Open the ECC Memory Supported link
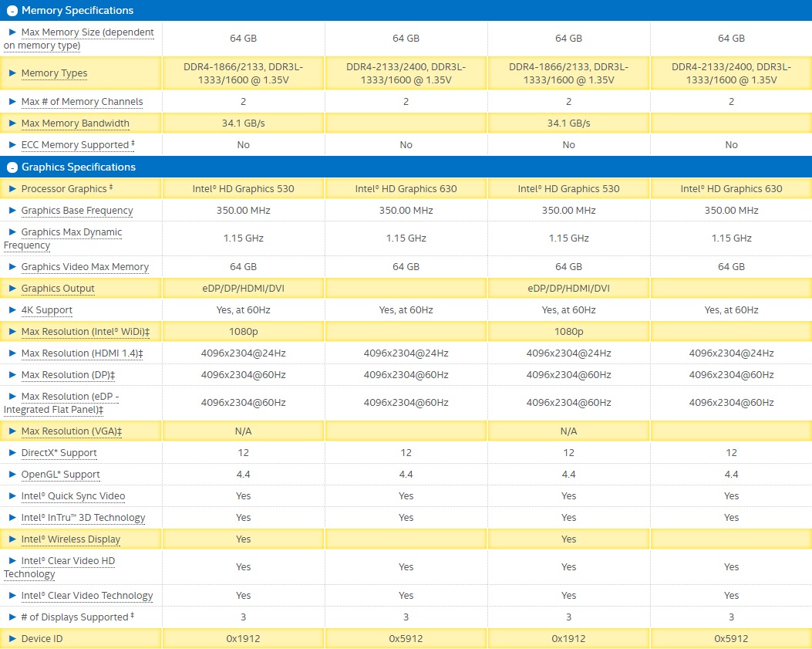Viewport: 812px width, 649px height. click(75, 145)
